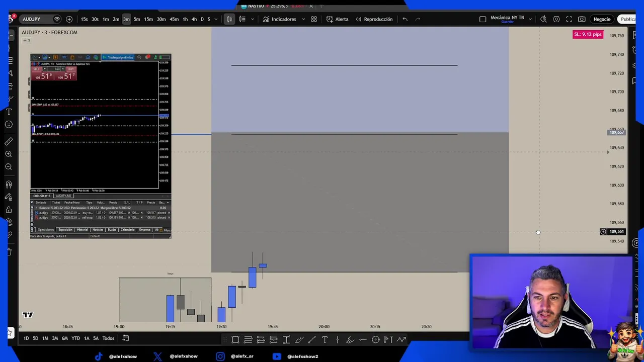Select the ruler tool in left toolbar

click(9, 142)
